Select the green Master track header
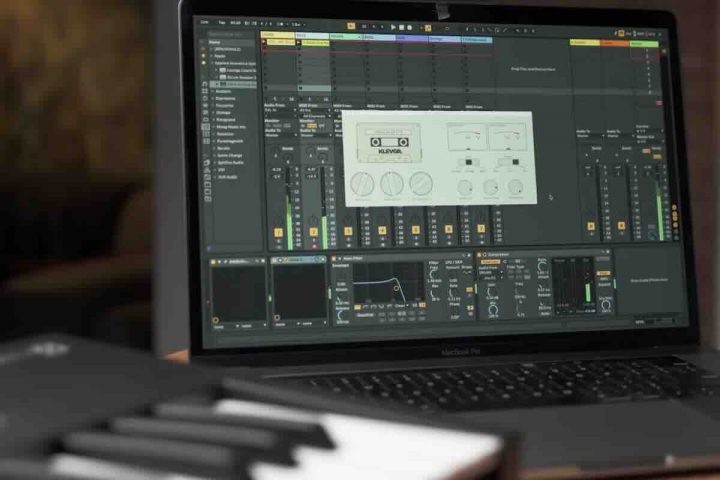The height and width of the screenshot is (480, 720). pyautogui.click(x=645, y=44)
